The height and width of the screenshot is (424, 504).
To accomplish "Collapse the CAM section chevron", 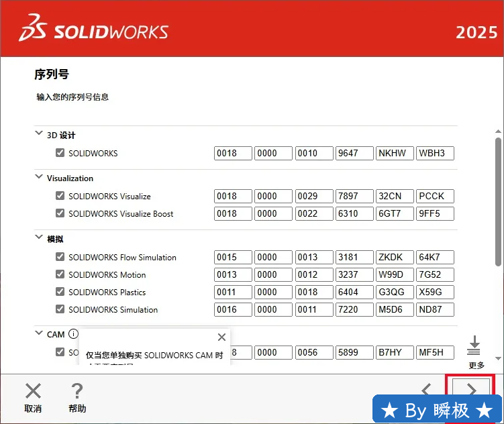I will 38,334.
